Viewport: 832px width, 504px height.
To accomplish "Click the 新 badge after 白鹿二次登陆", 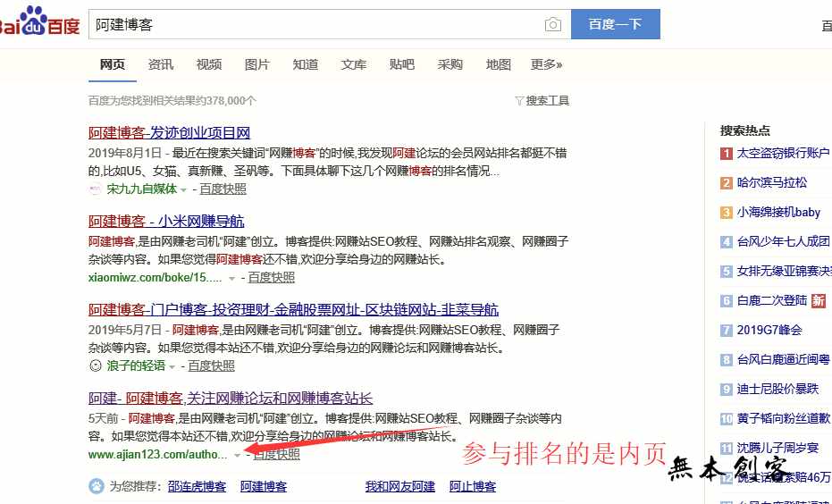I will [819, 301].
